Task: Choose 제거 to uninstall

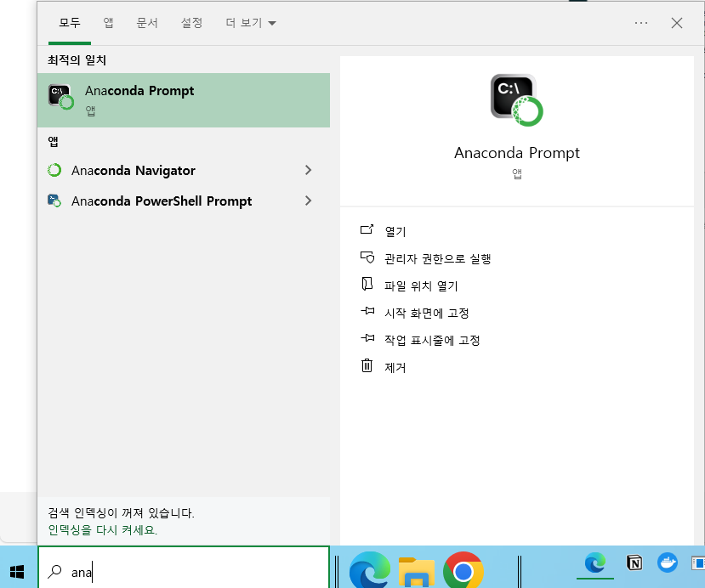Action: 395,367
